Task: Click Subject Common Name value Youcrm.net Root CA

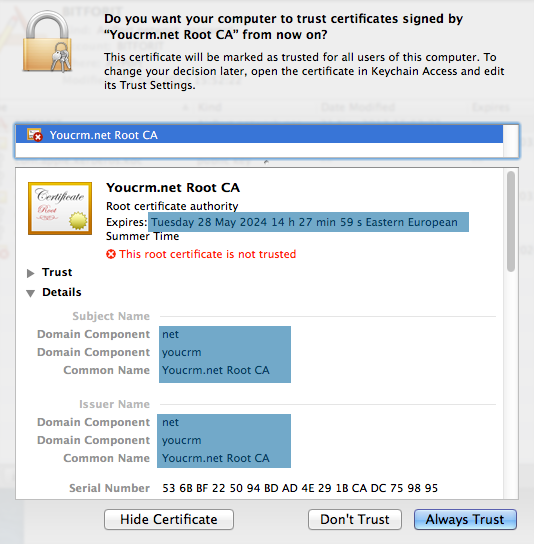Action: click(x=215, y=370)
